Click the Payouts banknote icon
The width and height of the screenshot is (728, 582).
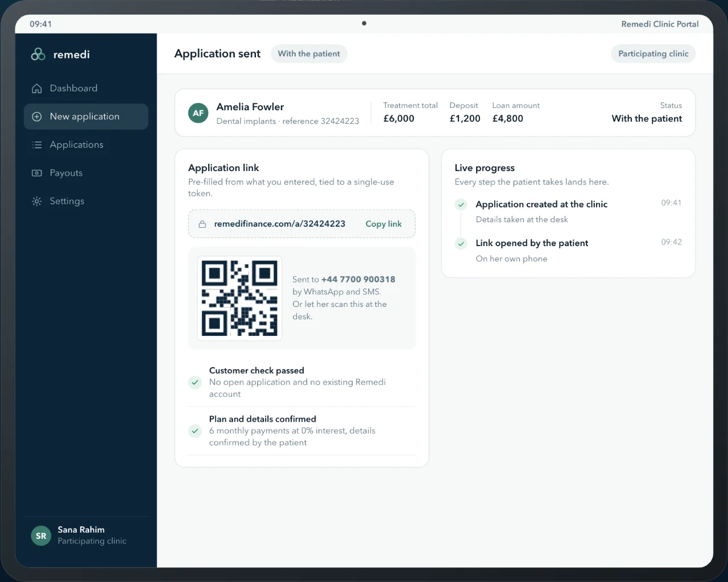tap(37, 173)
